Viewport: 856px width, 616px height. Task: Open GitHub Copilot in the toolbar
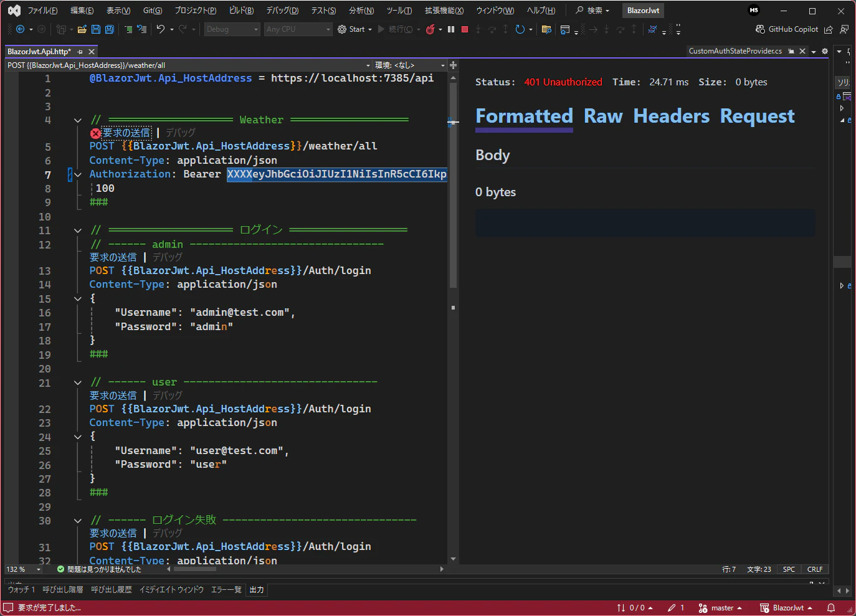(787, 29)
